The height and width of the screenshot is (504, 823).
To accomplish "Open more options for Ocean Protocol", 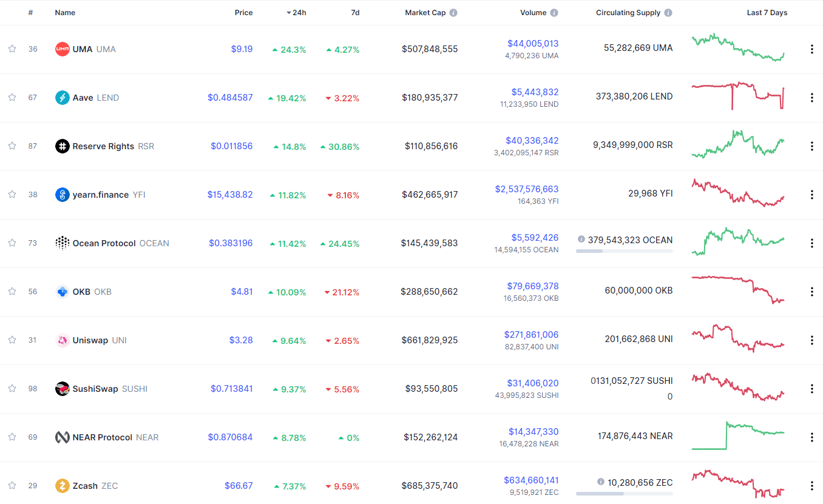I will (x=811, y=243).
